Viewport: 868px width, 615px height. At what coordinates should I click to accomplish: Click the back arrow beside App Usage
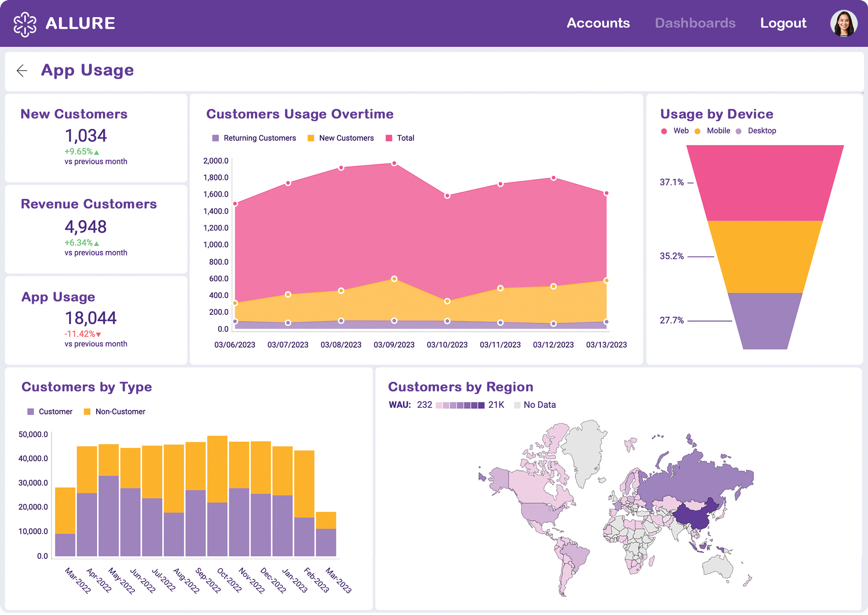click(21, 71)
